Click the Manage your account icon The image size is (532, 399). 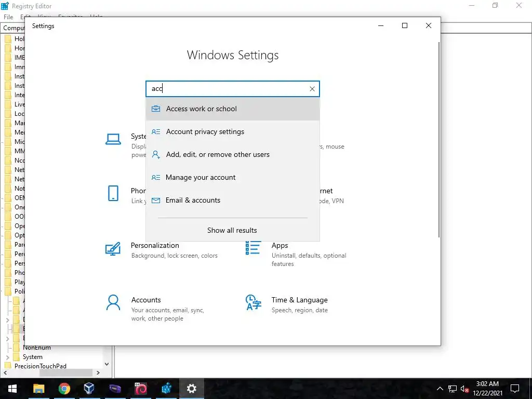[x=156, y=178]
